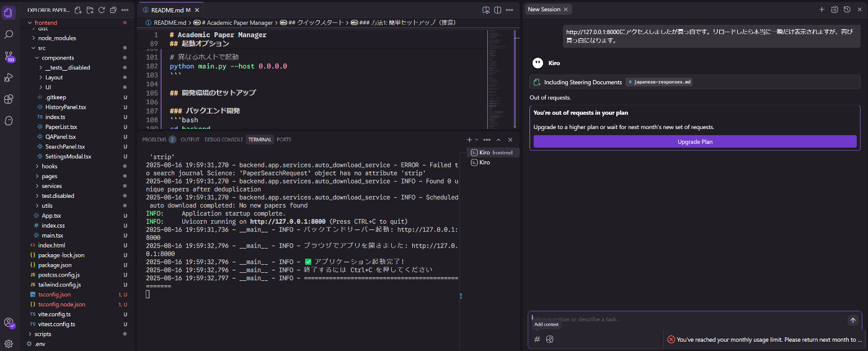Open the Search view in activity bar

9,34
